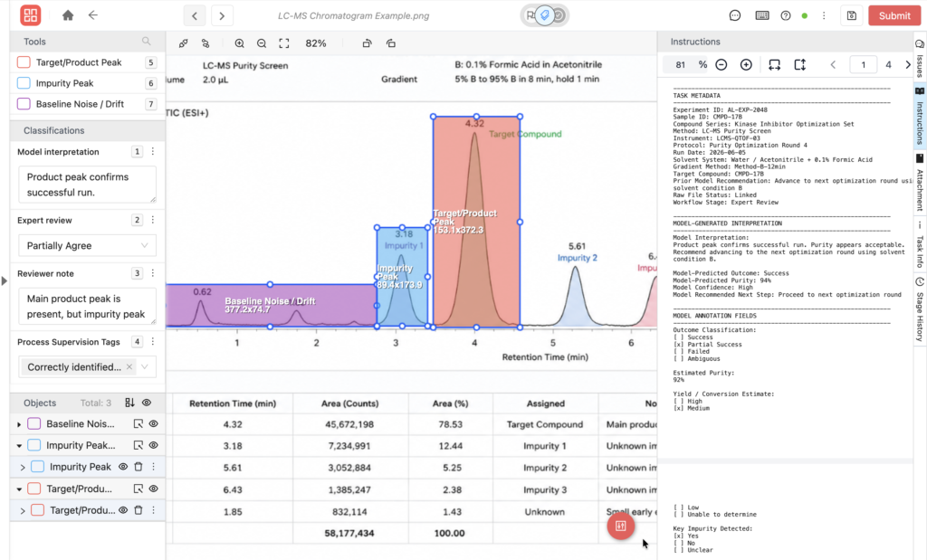
Task: Fit Instructions document to width
Action: [x=775, y=65]
